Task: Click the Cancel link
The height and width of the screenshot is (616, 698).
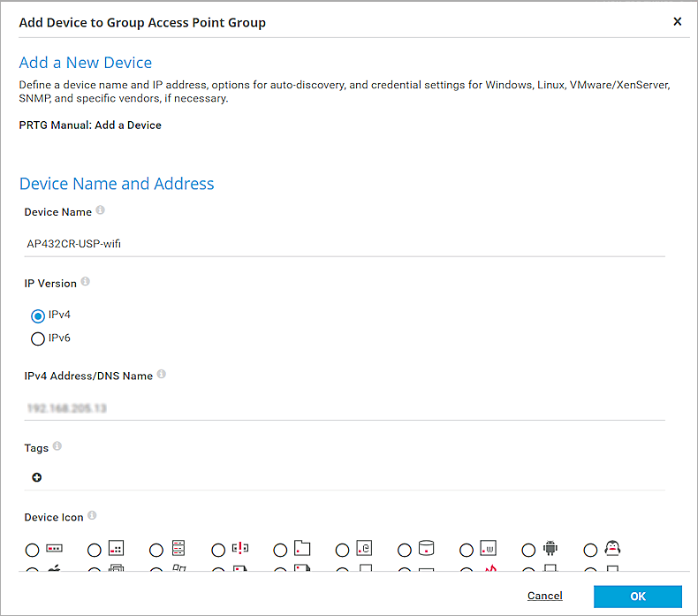Action: [544, 597]
